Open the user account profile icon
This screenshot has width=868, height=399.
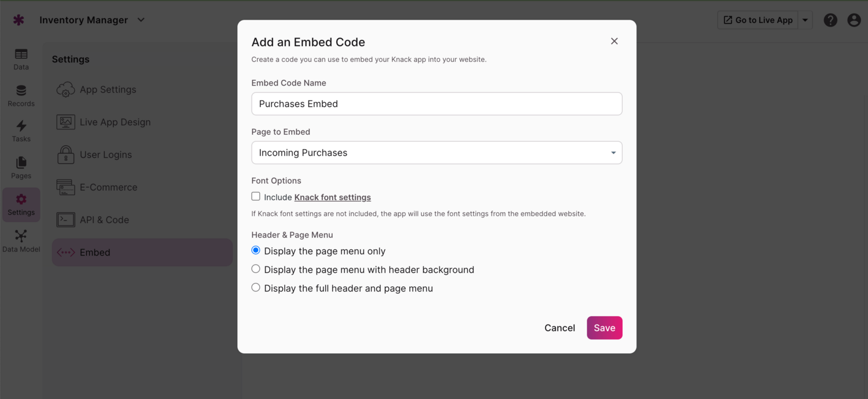854,20
